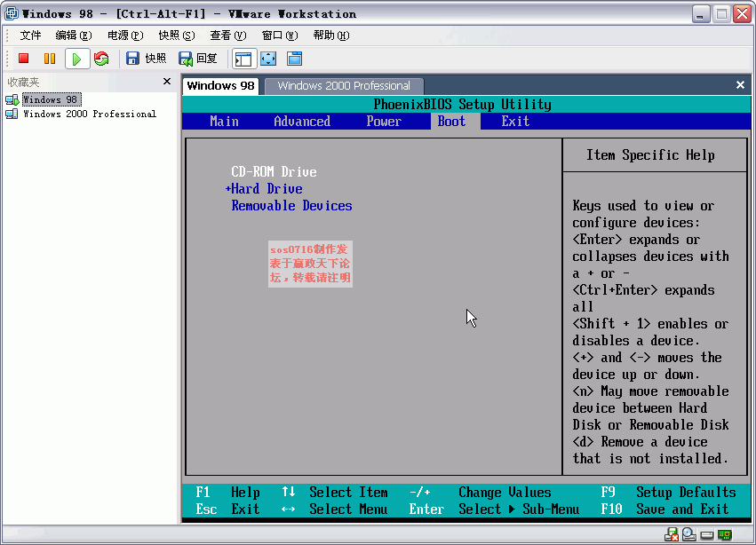The width and height of the screenshot is (756, 545).
Task: Click the Reset virtual machine icon
Action: 101,59
